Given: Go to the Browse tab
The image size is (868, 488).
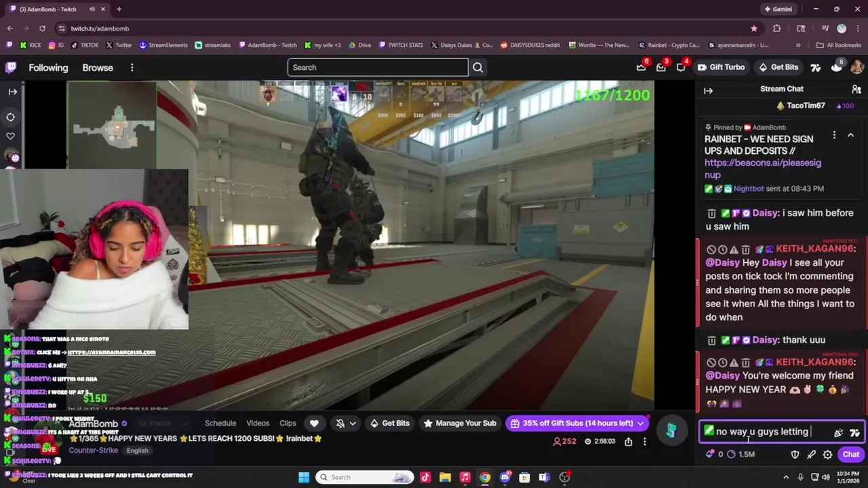Looking at the screenshot, I should coord(98,68).
